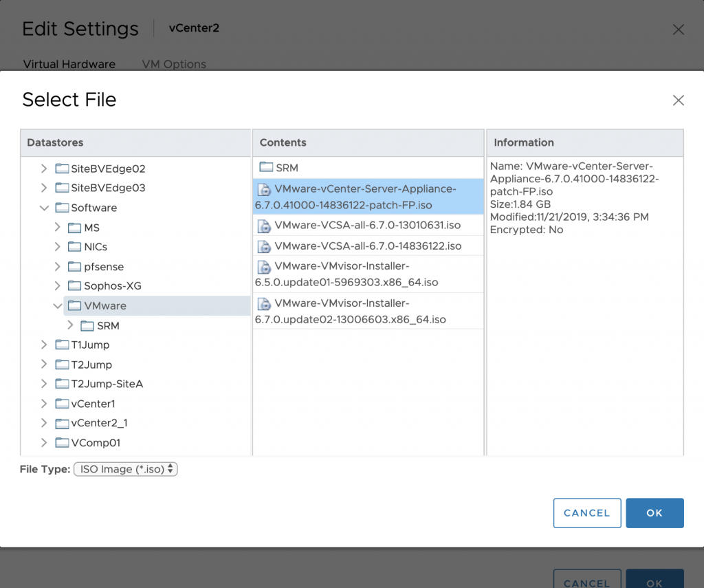Image resolution: width=704 pixels, height=588 pixels.
Task: Click the T1Jump folder icon
Action: (62, 345)
